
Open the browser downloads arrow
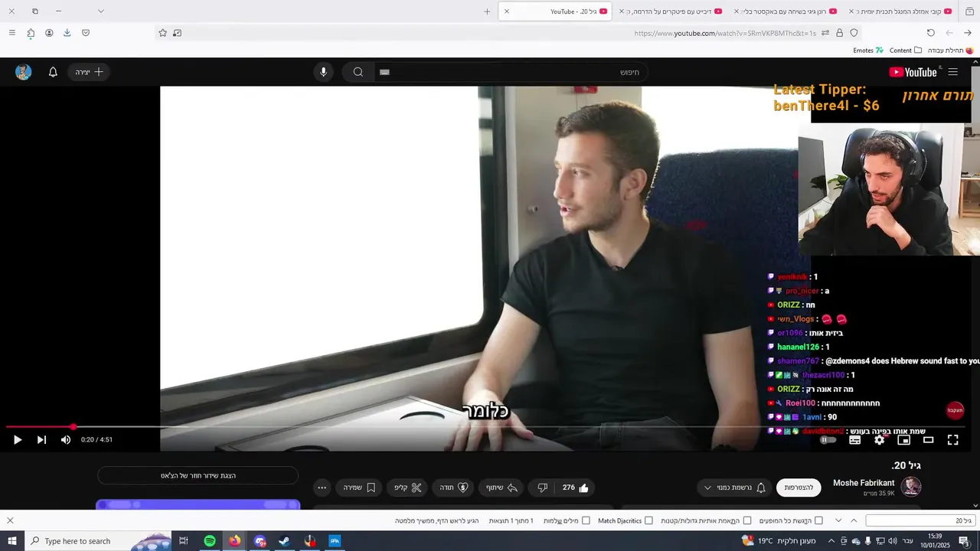click(x=67, y=33)
